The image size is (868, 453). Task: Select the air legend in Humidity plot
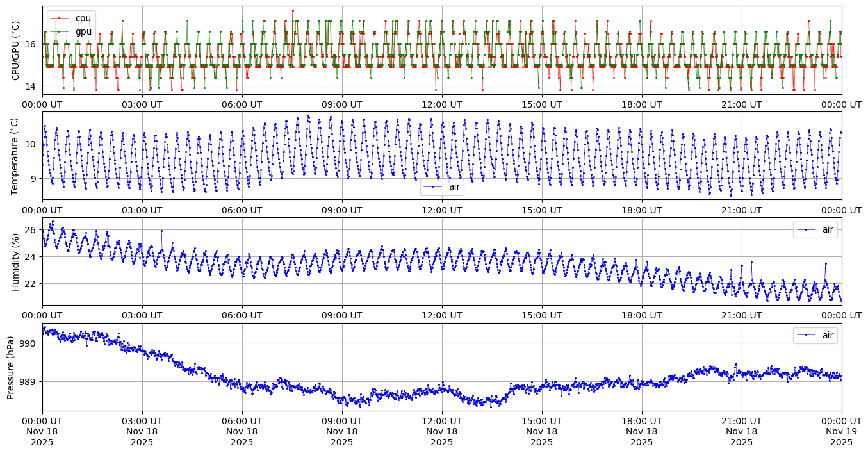(x=815, y=229)
